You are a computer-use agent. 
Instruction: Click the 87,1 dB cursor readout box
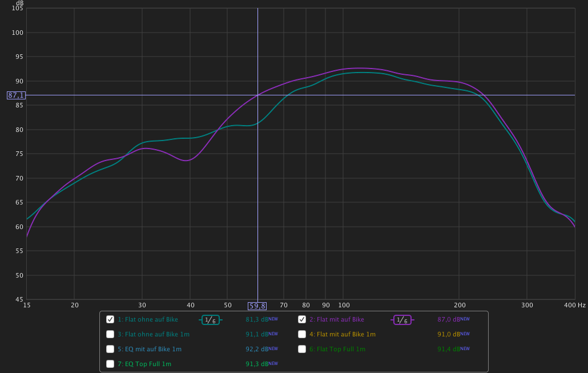16,95
